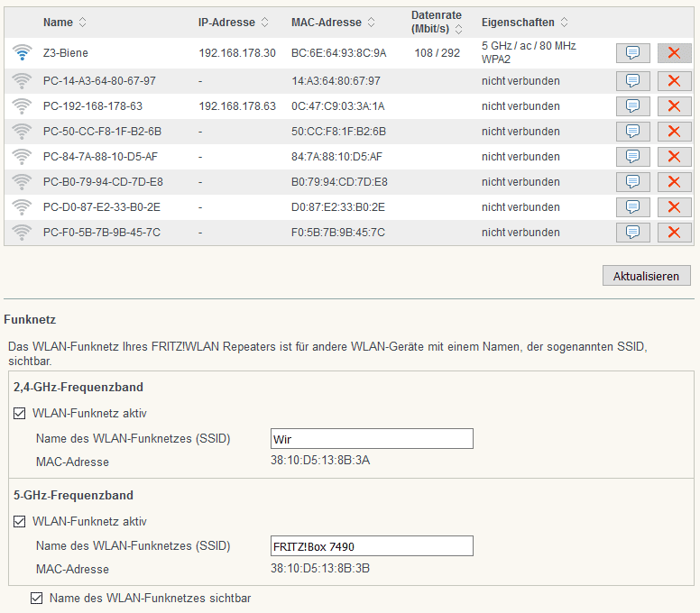
Task: Click the device name PC-192-168-178-63
Action: click(x=93, y=106)
